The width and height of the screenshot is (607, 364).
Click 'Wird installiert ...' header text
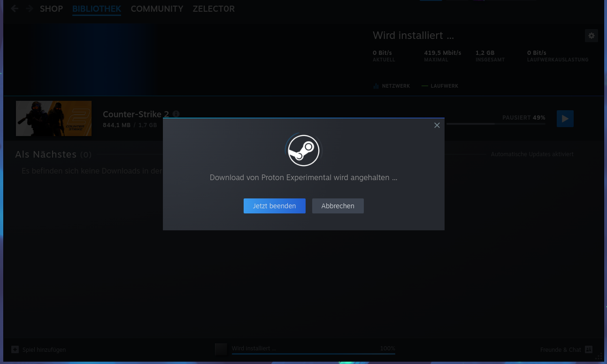click(x=413, y=36)
